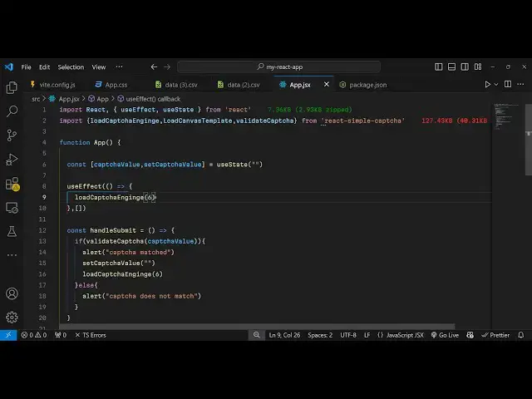Screen dimensions: 532x399
Task: Change indentation via Spaces: 2
Action: (x=320, y=335)
